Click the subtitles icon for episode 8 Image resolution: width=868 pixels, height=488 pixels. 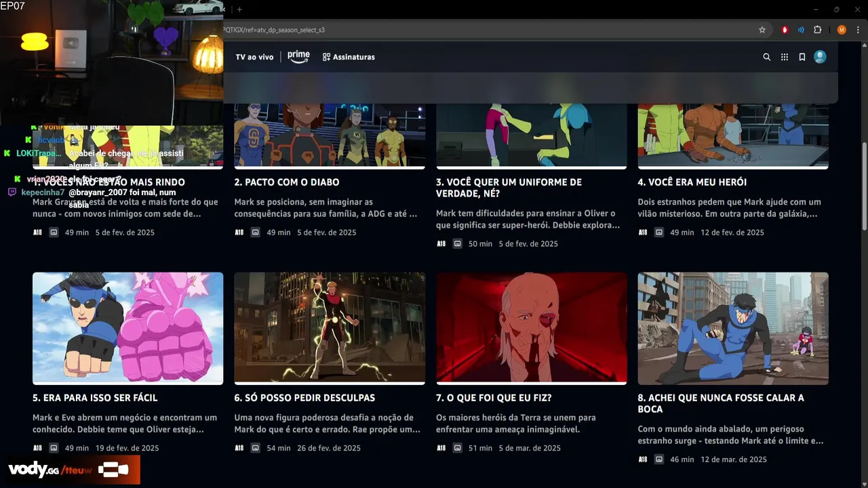click(x=659, y=460)
